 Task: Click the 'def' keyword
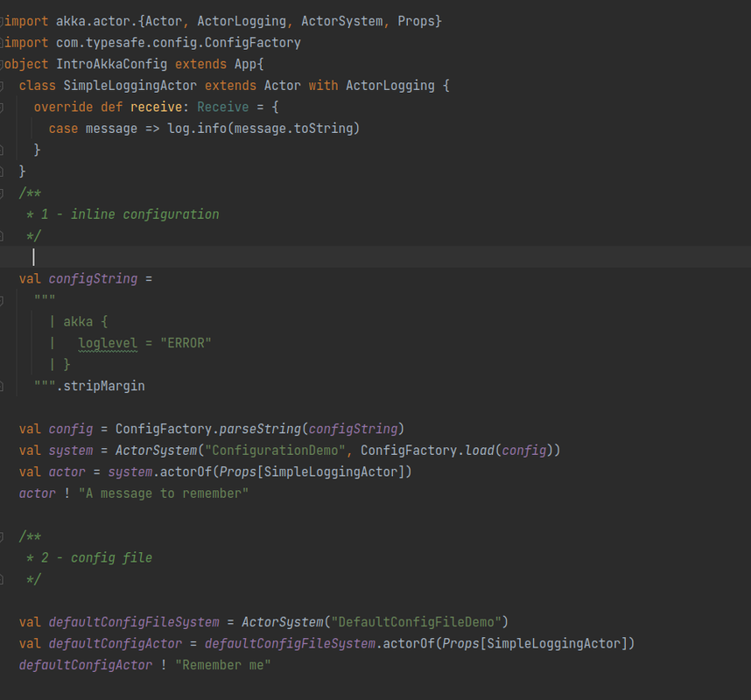tap(111, 107)
